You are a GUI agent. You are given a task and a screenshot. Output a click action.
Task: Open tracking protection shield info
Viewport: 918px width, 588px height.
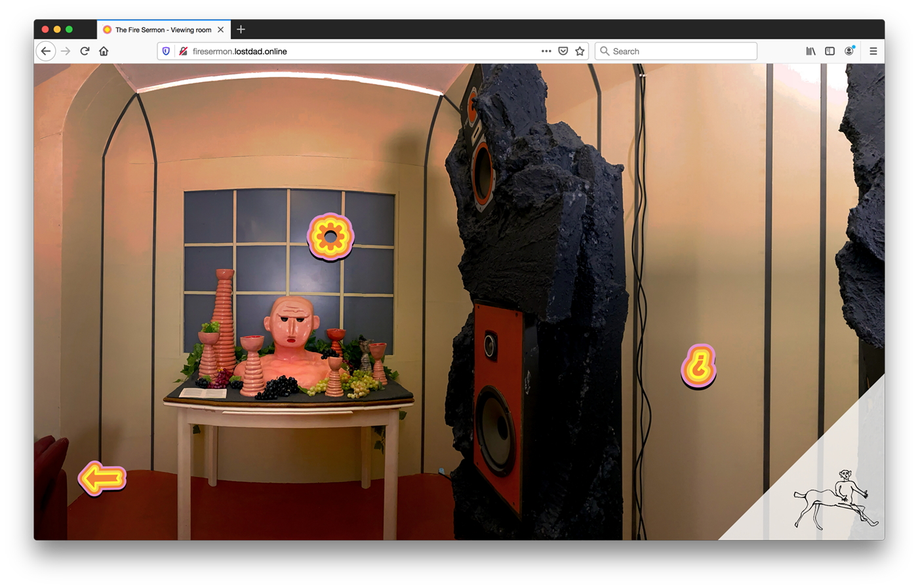(x=167, y=51)
